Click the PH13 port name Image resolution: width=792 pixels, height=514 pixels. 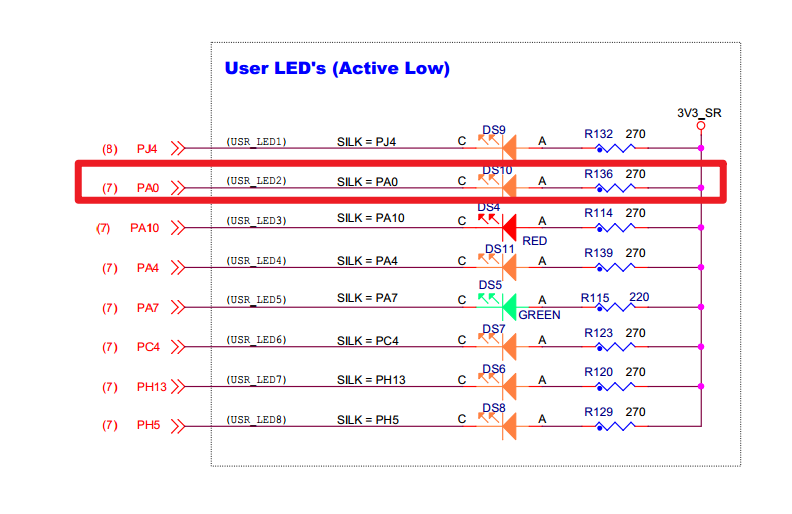(152, 387)
